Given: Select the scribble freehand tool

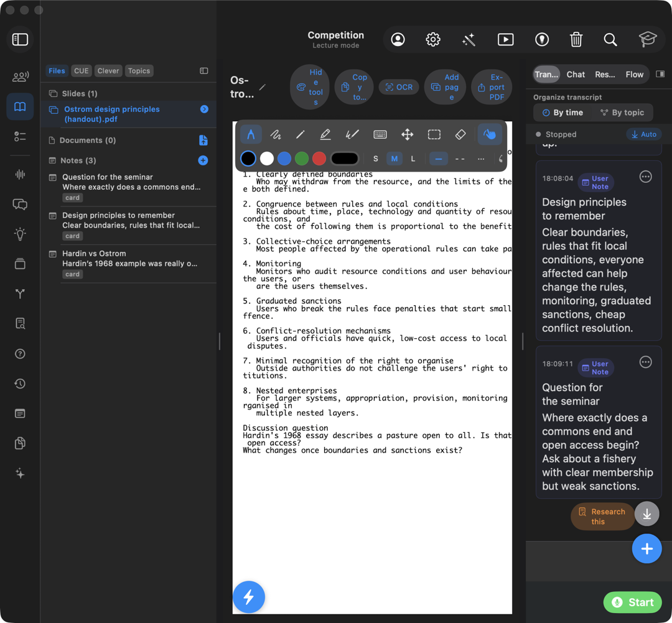Looking at the screenshot, I should (276, 134).
